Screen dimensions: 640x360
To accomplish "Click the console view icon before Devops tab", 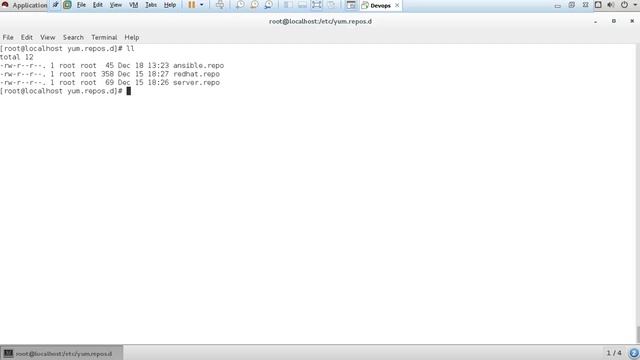I will click(x=351, y=5).
